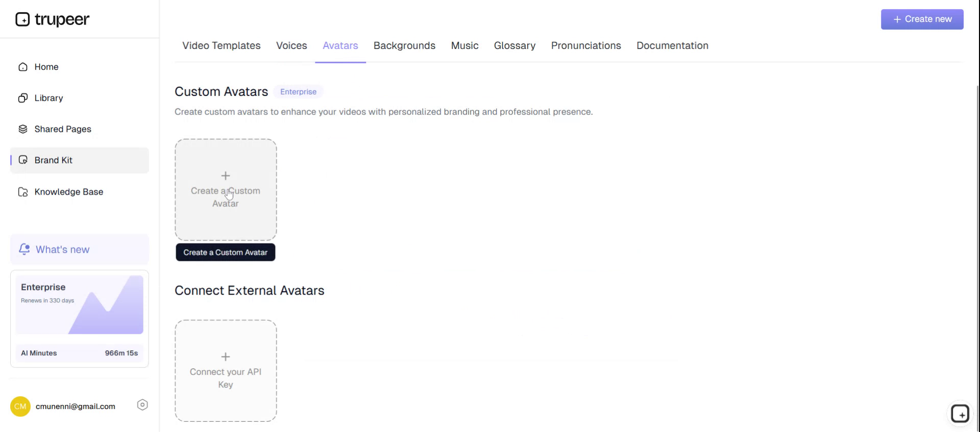This screenshot has width=980, height=432.
Task: Click the trupeer logo
Action: point(53,19)
